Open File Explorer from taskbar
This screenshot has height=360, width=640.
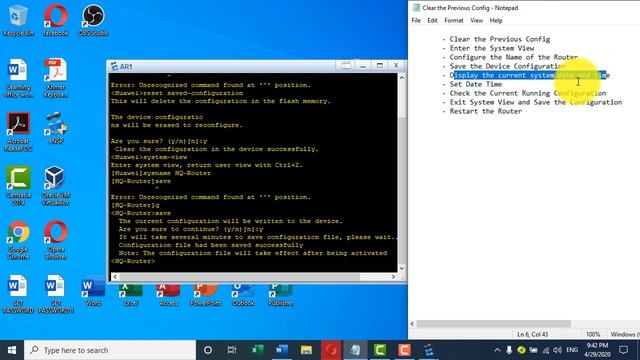click(306, 350)
